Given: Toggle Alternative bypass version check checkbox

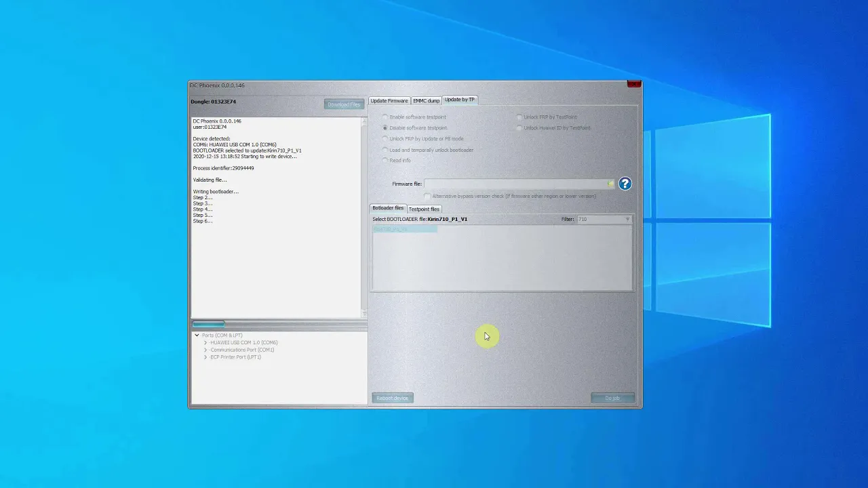Looking at the screenshot, I should point(427,197).
